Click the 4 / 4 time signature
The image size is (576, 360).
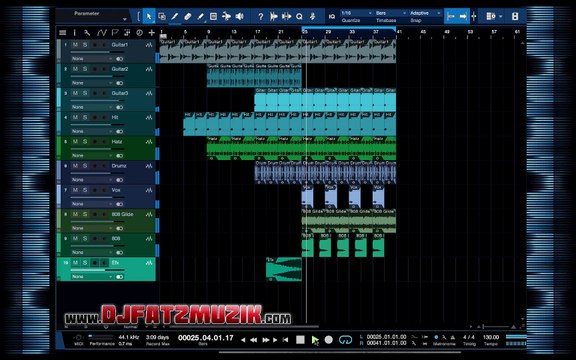click(469, 337)
